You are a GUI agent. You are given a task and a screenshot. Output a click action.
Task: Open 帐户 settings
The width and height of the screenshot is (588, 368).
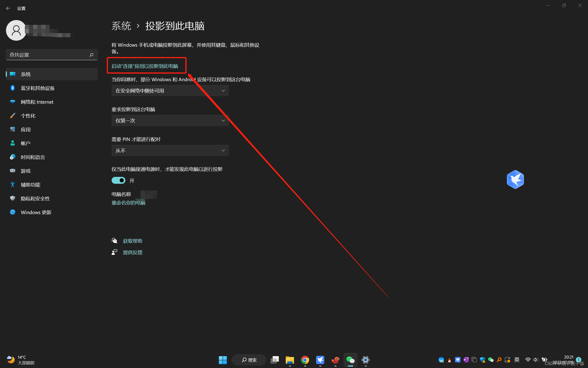51,143
